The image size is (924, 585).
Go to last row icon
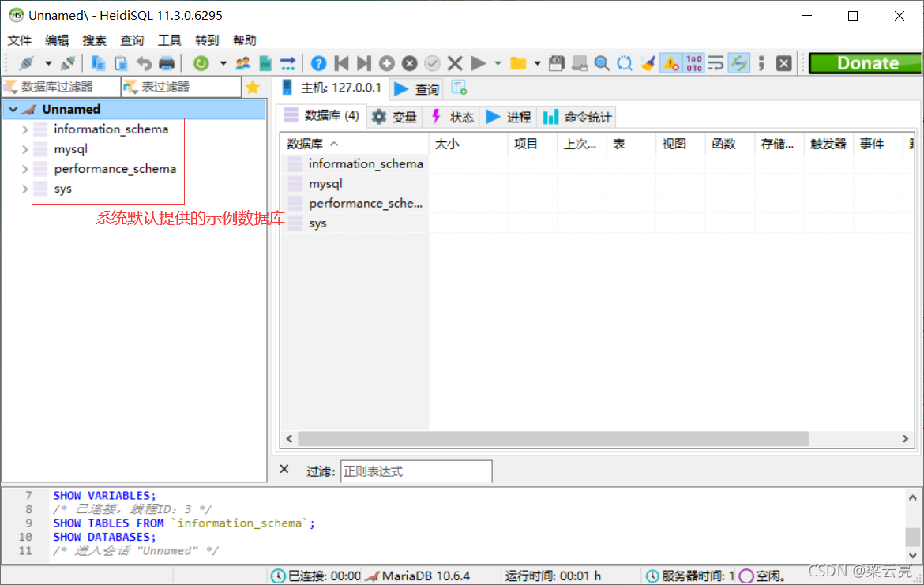(364, 63)
